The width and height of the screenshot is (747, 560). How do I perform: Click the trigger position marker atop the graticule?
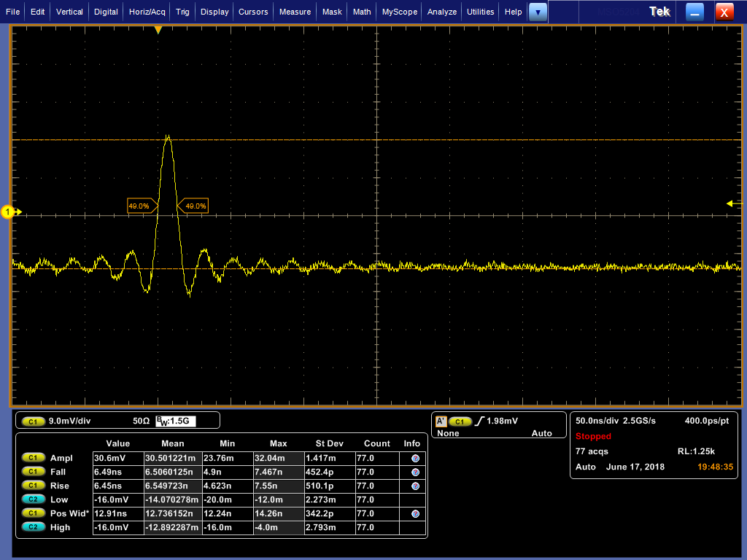pos(158,30)
